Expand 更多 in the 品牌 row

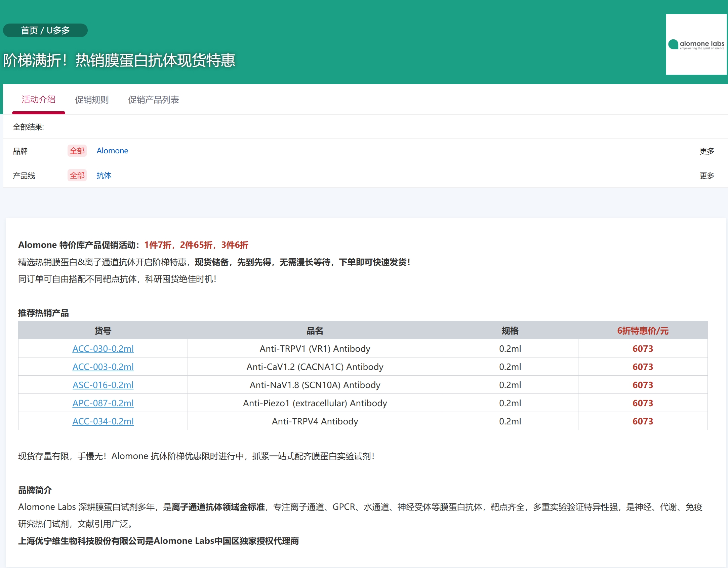click(x=707, y=151)
